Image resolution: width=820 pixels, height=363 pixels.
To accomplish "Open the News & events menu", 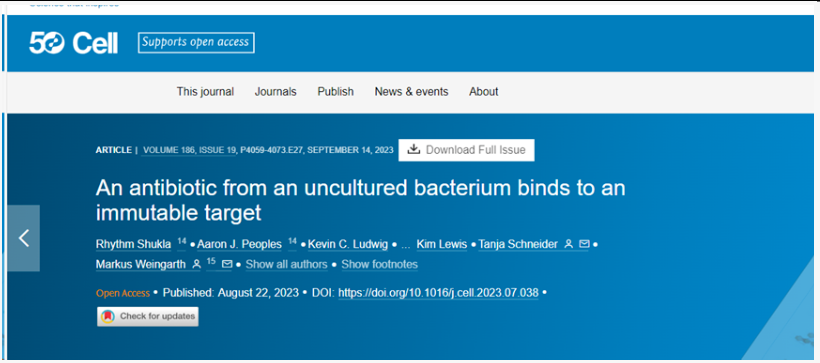I will pos(411,92).
